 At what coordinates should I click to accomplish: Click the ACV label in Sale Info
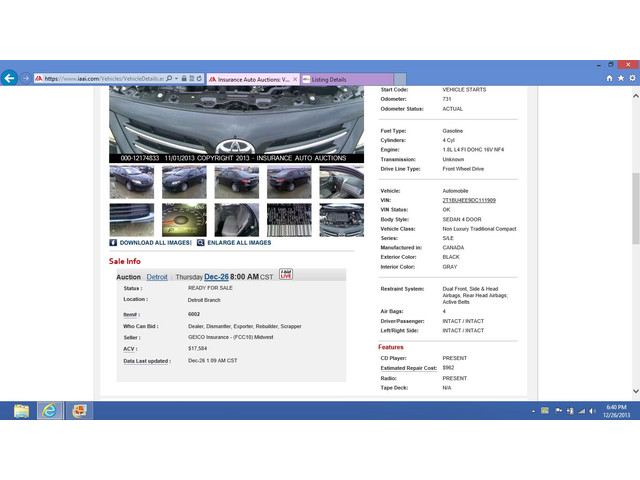tap(130, 349)
